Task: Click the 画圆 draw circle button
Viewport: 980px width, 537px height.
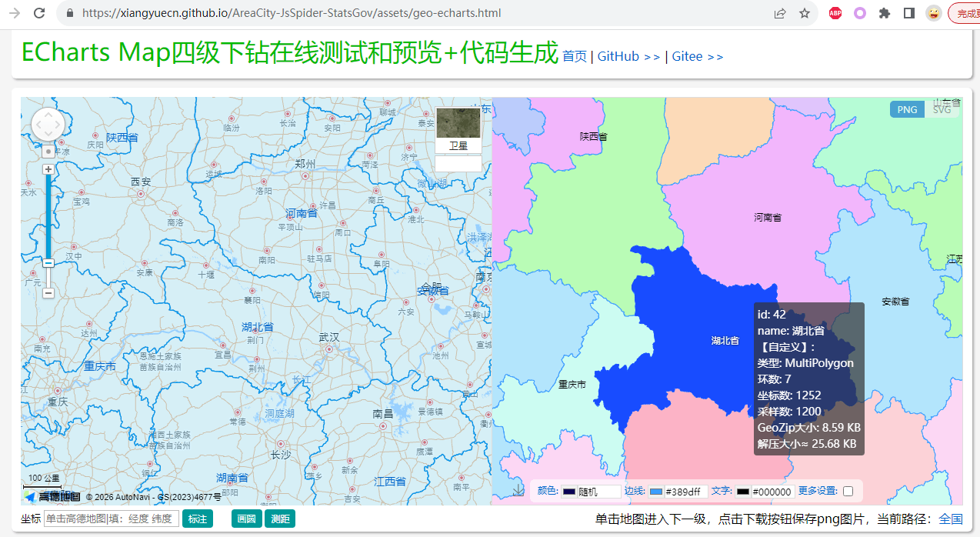Action: 246,519
